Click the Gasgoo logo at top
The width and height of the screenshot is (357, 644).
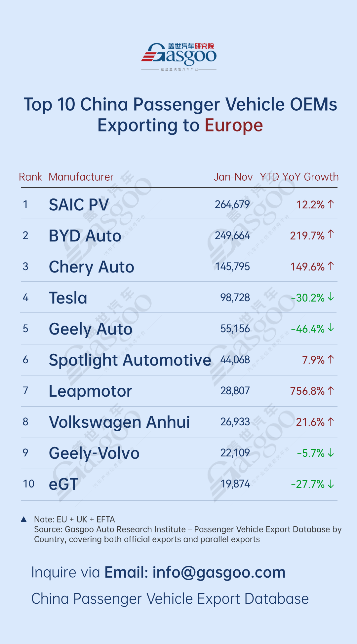click(179, 55)
